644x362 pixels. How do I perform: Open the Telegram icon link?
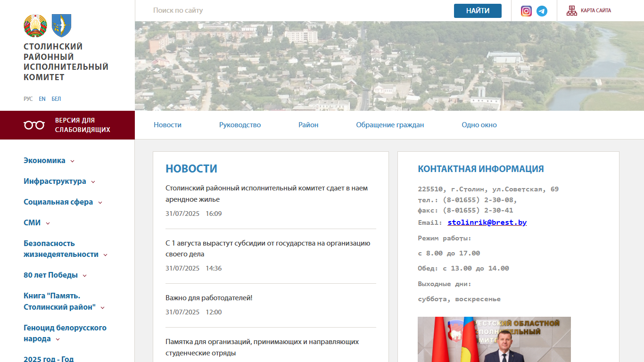[542, 11]
